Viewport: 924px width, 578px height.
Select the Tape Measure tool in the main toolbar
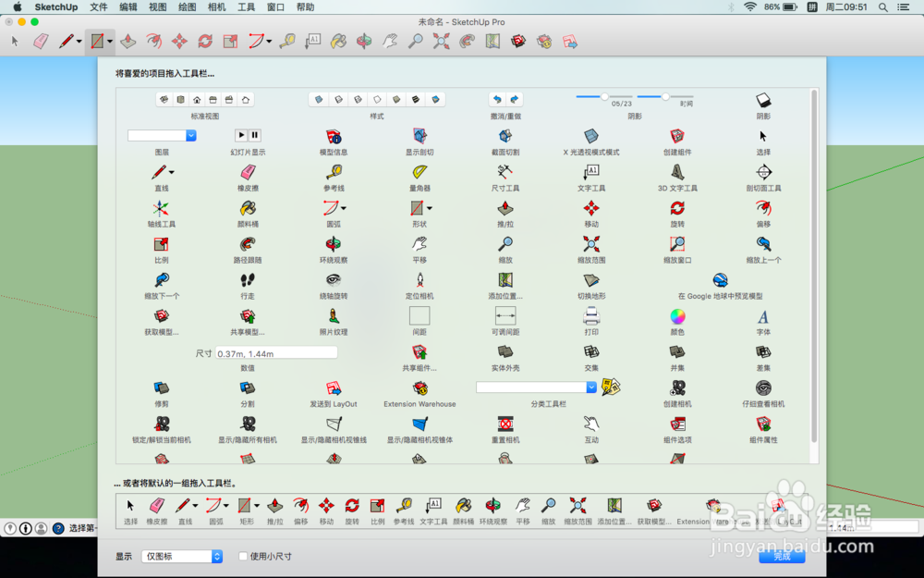point(287,42)
